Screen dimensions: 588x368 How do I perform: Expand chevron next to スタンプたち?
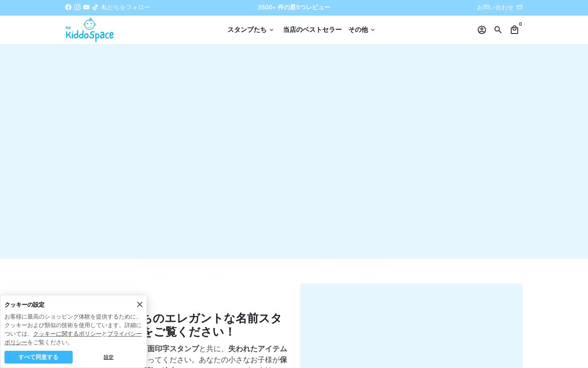(271, 30)
